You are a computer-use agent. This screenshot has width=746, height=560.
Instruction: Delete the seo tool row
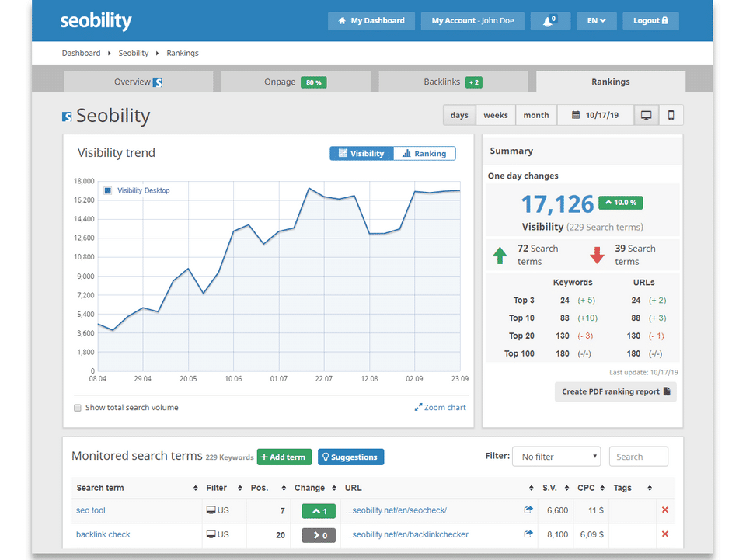pos(665,510)
